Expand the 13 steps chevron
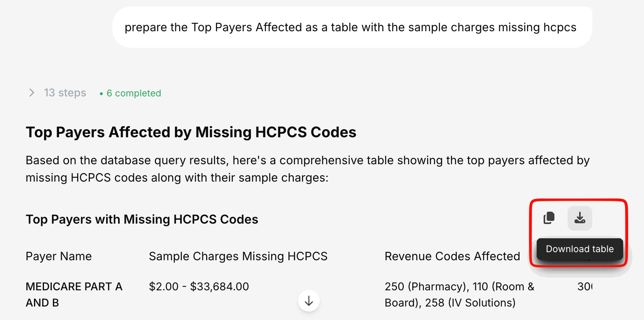The height and width of the screenshot is (320, 644). point(32,93)
